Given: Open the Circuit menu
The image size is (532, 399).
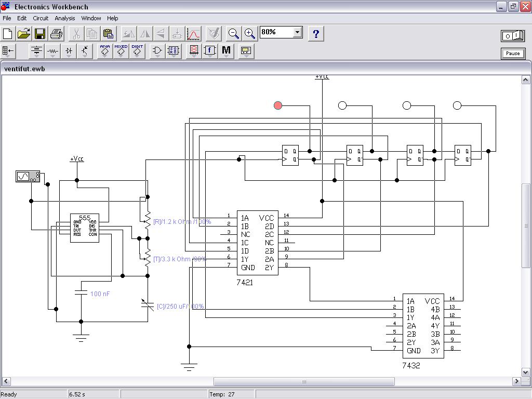Looking at the screenshot, I should tap(41, 18).
